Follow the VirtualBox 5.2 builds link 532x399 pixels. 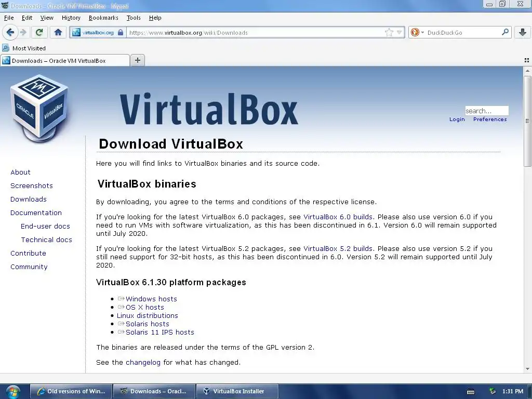338,248
